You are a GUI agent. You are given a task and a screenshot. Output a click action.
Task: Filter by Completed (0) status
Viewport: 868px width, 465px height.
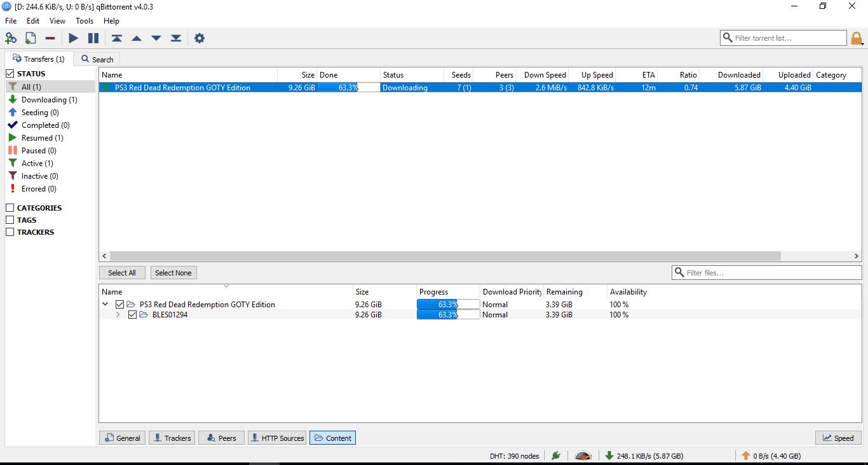tap(50, 125)
